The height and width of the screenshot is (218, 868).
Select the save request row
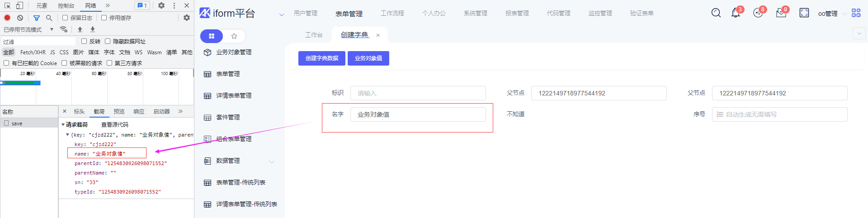[x=17, y=123]
